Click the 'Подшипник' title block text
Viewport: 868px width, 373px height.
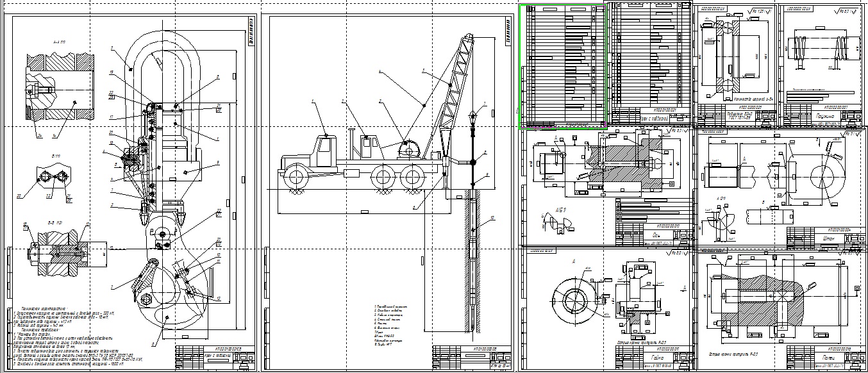[x=739, y=117]
